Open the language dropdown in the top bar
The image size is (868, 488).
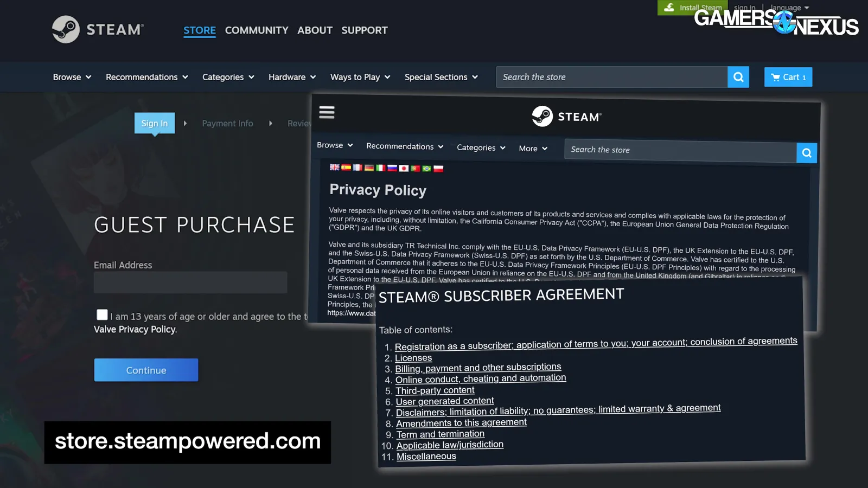790,8
